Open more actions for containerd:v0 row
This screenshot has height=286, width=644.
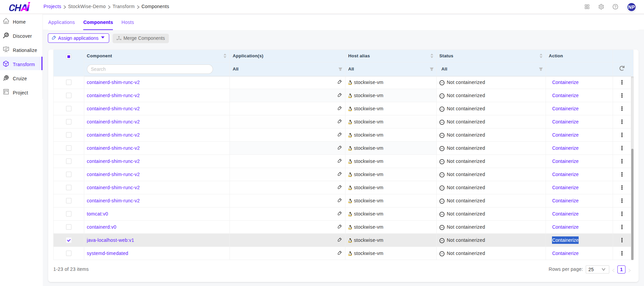tap(622, 227)
